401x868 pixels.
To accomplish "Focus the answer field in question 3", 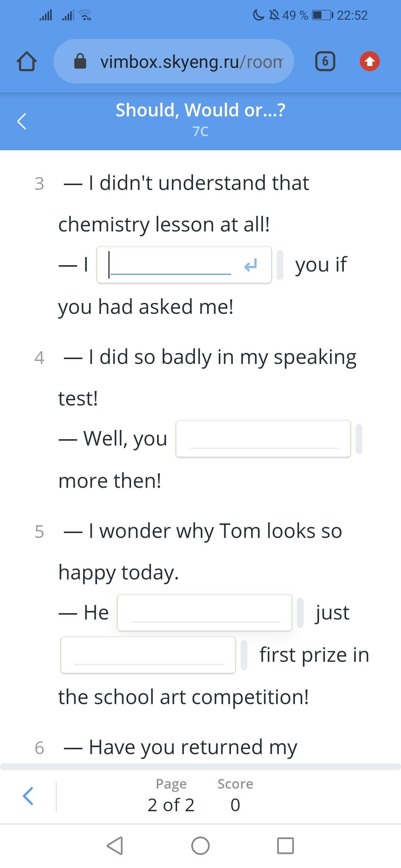I will tap(171, 265).
